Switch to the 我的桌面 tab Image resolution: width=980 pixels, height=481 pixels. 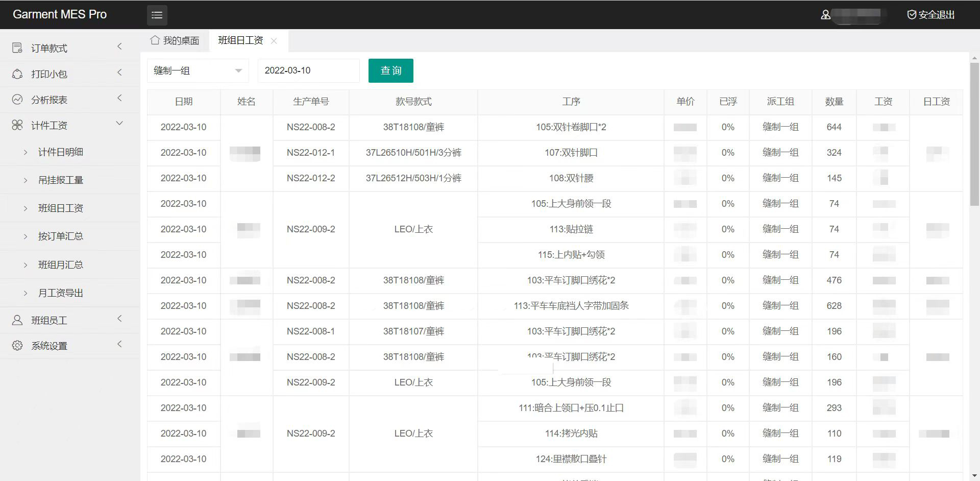175,40
